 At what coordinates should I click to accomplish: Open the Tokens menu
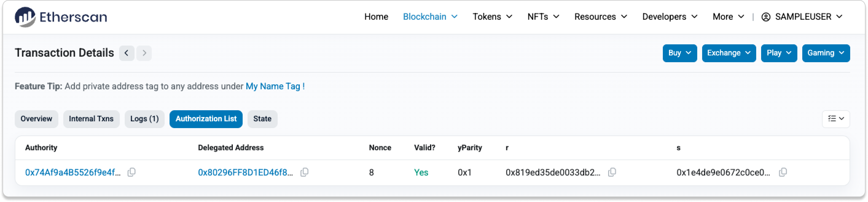pos(492,17)
